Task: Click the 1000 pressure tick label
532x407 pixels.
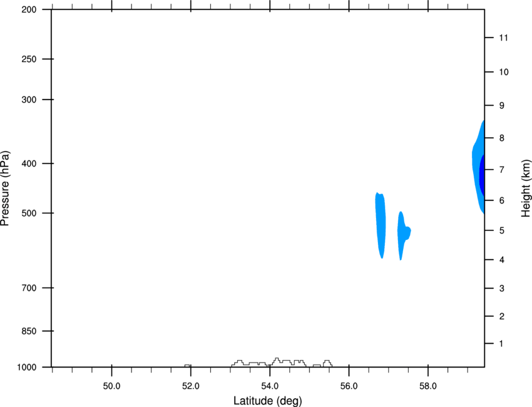Action: [x=26, y=368]
